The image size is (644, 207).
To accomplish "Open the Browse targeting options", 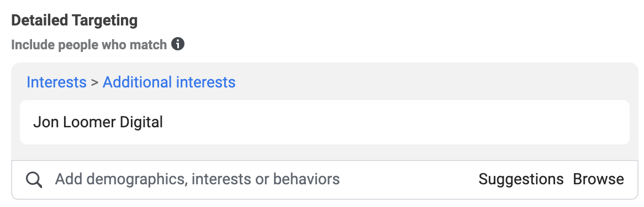I will [598, 179].
